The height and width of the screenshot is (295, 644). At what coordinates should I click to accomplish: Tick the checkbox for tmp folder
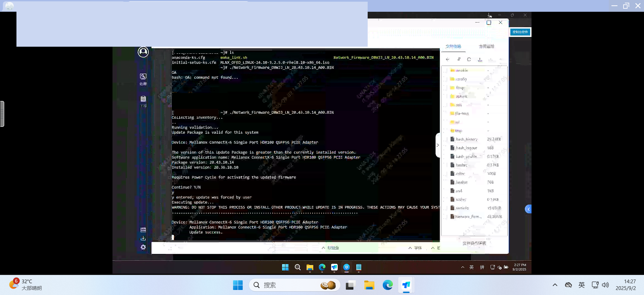tap(446, 131)
